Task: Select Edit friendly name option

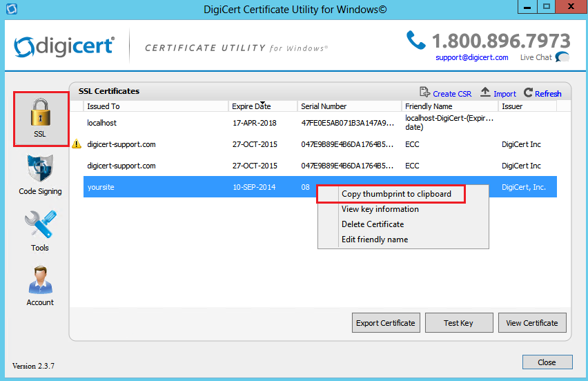Action: (375, 240)
